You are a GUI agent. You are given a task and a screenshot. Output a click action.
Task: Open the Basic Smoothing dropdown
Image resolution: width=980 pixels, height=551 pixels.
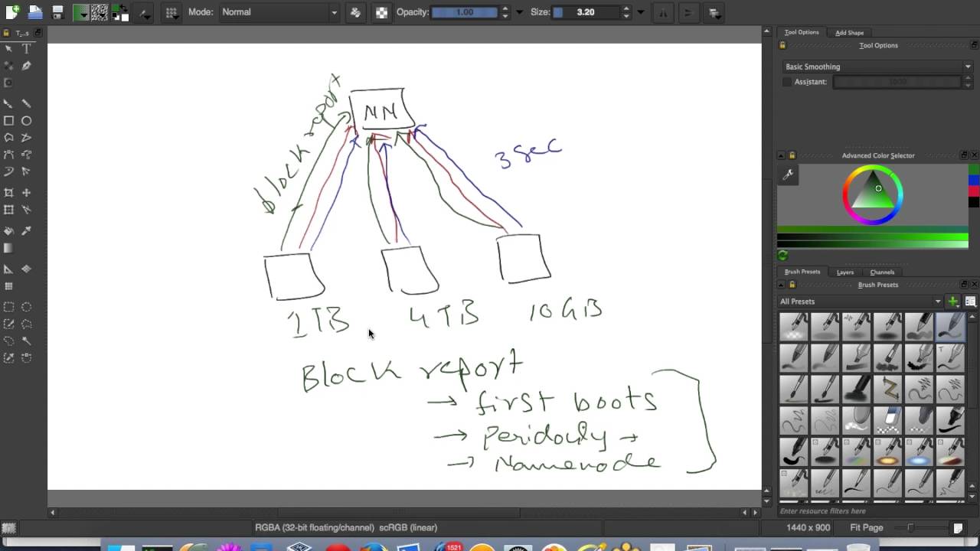pyautogui.click(x=877, y=67)
